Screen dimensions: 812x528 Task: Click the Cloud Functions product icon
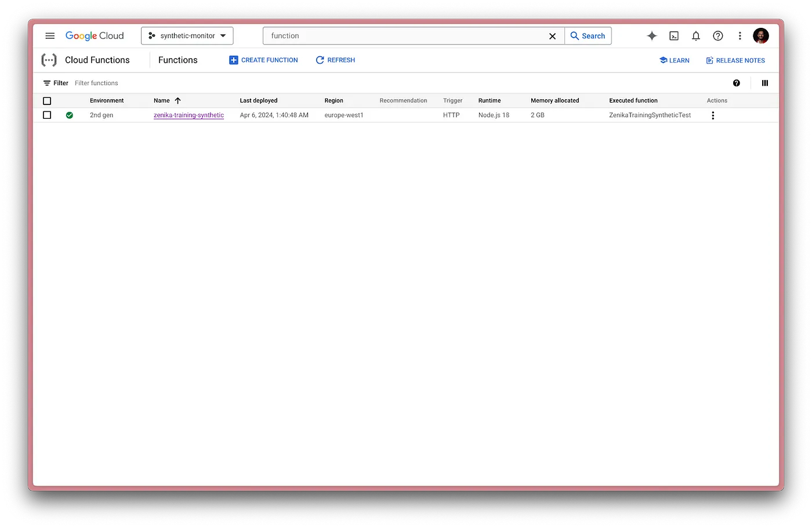[49, 60]
